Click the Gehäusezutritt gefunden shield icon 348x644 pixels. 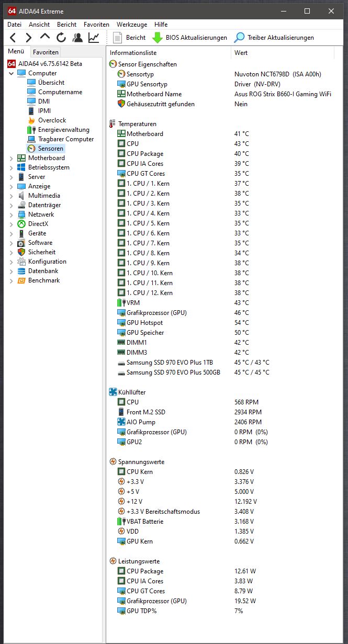[121, 104]
